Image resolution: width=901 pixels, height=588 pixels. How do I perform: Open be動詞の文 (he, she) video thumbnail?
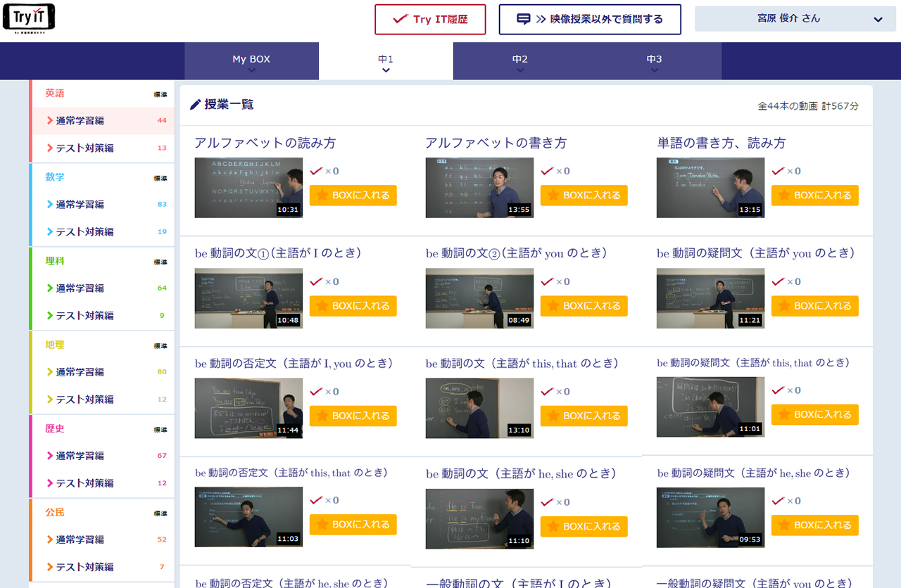[x=479, y=519]
